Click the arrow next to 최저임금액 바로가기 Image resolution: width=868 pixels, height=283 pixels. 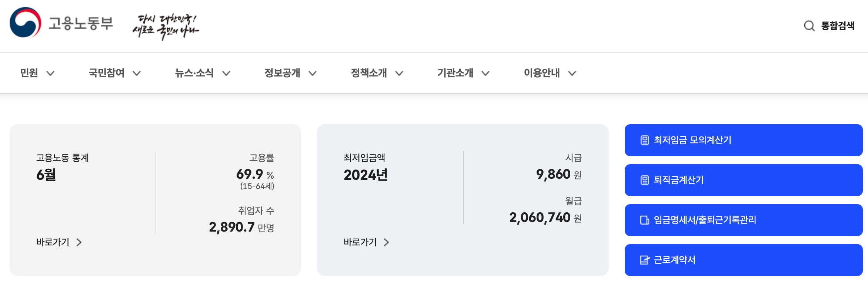387,242
